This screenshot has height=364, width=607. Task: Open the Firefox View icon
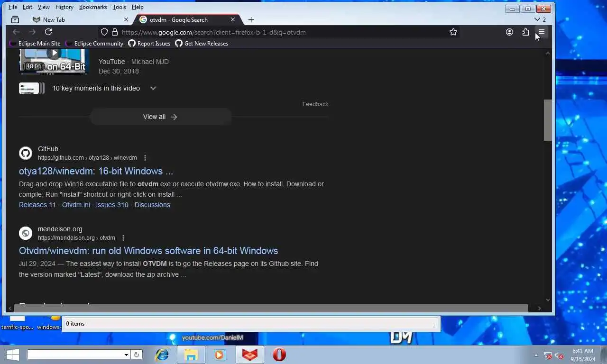point(15,19)
